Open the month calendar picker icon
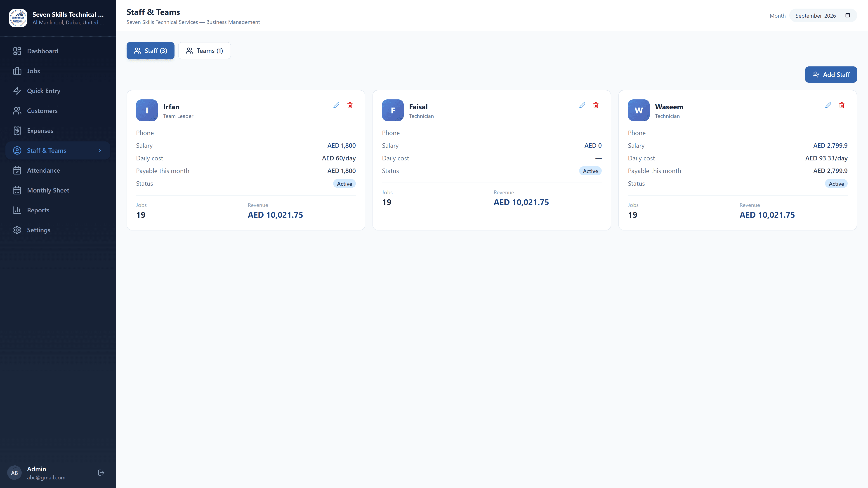This screenshot has width=868, height=488. pyautogui.click(x=848, y=16)
